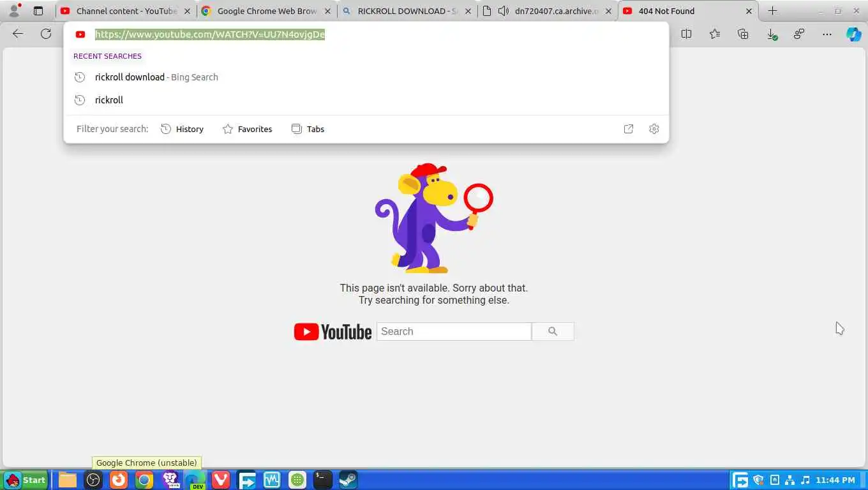Click the green app grid taskbar icon
Image resolution: width=868 pixels, height=490 pixels.
297,480
